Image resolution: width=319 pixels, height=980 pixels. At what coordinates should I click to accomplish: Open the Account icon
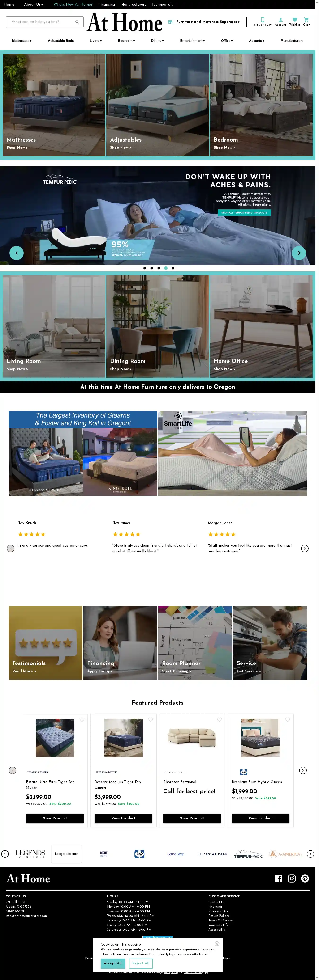[x=280, y=20]
